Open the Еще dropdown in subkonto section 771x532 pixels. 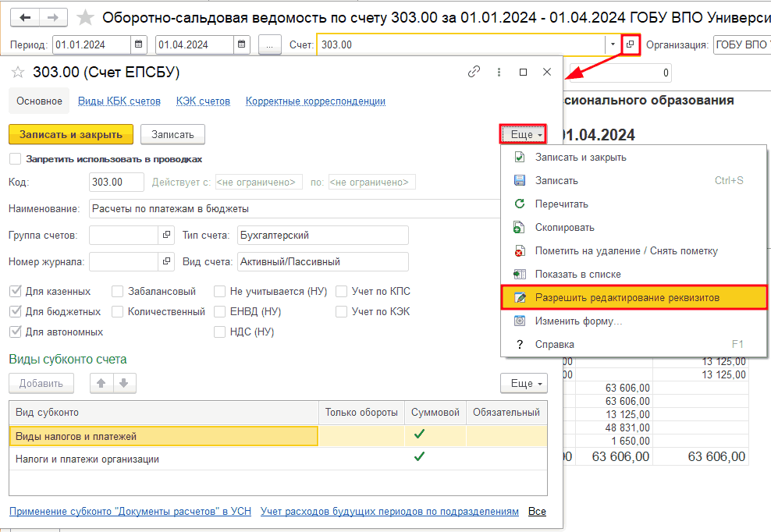pos(522,383)
